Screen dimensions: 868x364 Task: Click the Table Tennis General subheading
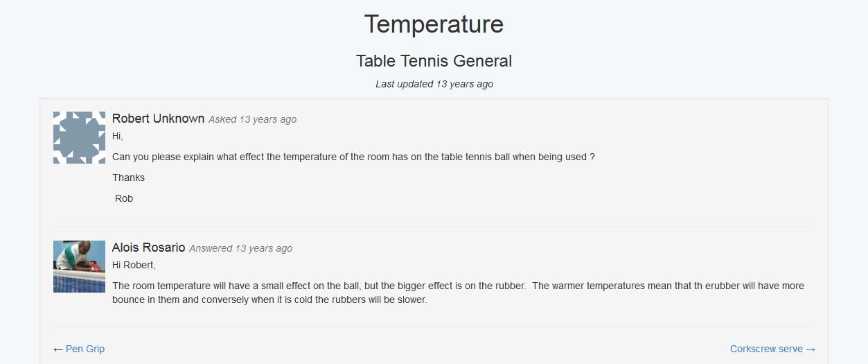434,61
